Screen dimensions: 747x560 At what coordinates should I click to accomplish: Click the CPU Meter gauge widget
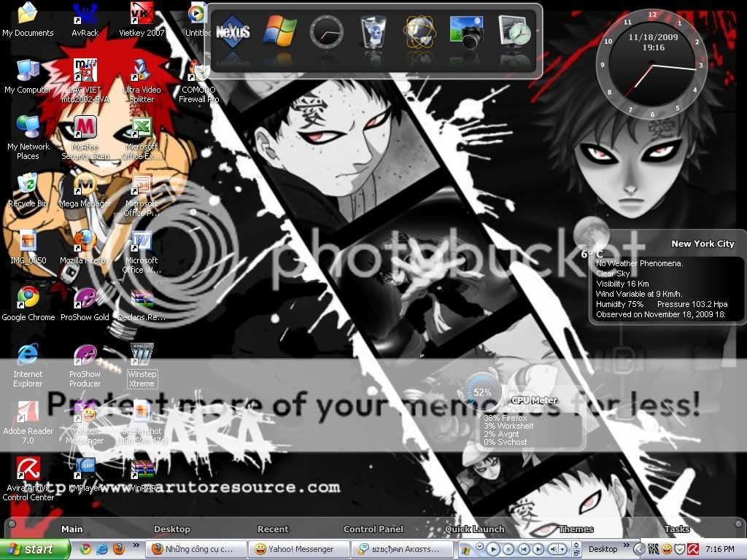481,392
